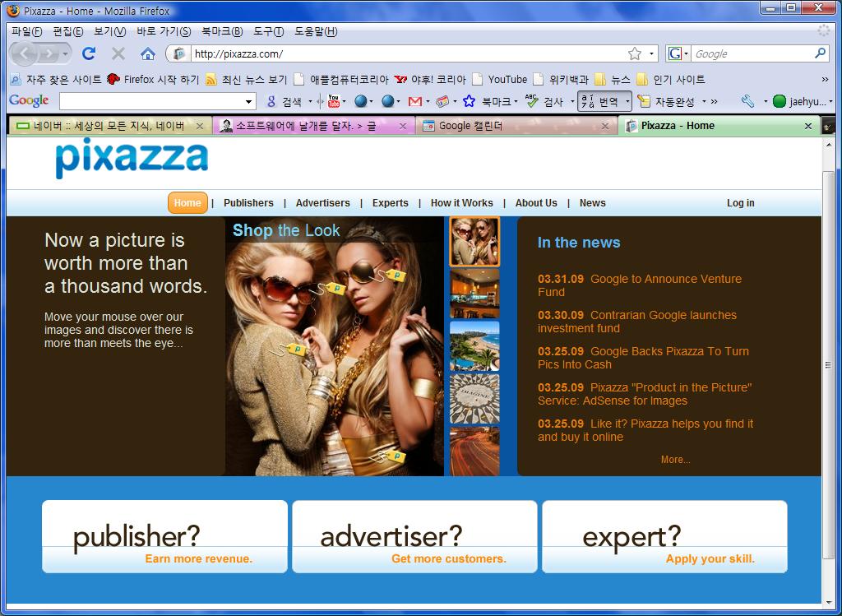Expand the bookmarks toolbar overflow chevron

click(826, 80)
